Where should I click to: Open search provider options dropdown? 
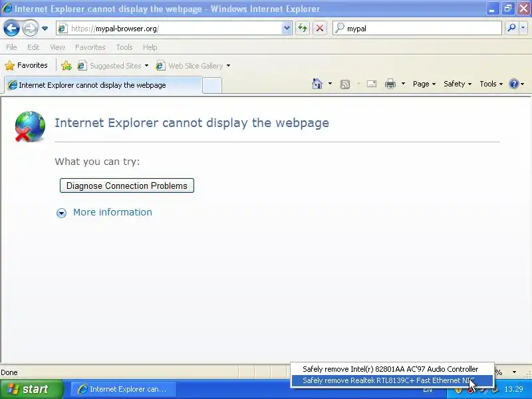(x=523, y=28)
